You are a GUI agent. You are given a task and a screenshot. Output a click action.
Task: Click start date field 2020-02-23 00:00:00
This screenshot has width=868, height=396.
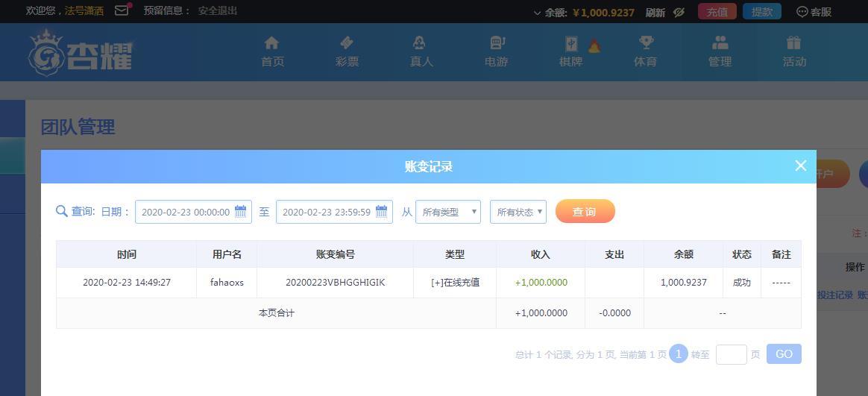(x=193, y=212)
